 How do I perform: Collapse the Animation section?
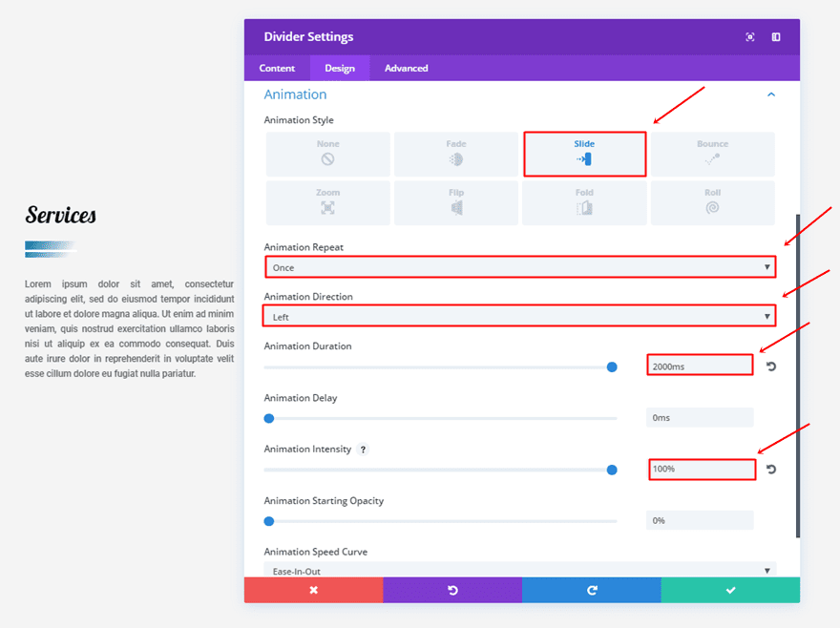[771, 94]
